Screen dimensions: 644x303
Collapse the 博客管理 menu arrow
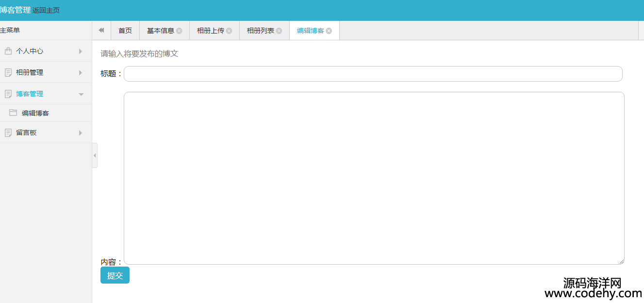[x=81, y=94]
